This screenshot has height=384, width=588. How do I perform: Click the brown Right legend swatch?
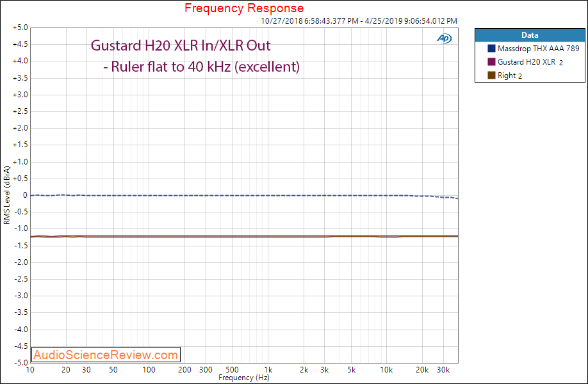491,76
